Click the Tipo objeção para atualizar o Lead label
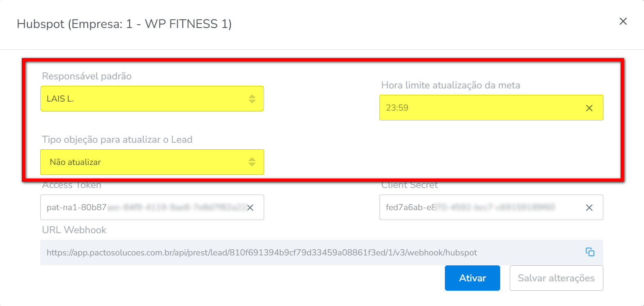This screenshot has width=644, height=306. point(117,140)
